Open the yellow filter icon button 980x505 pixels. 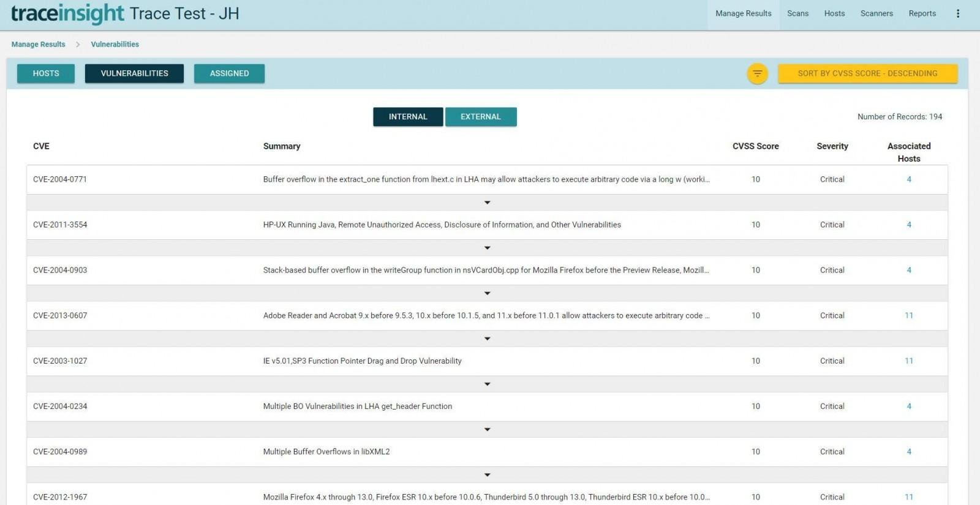tap(757, 74)
